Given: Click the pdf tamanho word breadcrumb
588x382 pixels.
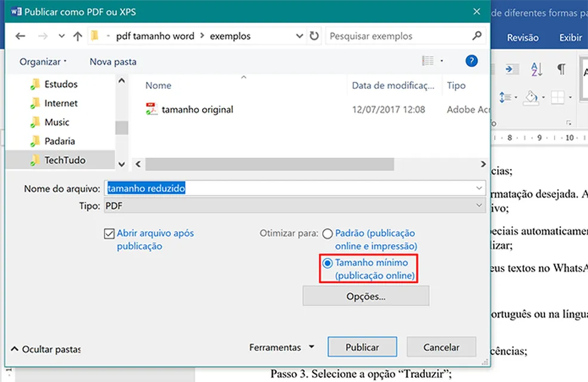Looking at the screenshot, I should click(155, 36).
